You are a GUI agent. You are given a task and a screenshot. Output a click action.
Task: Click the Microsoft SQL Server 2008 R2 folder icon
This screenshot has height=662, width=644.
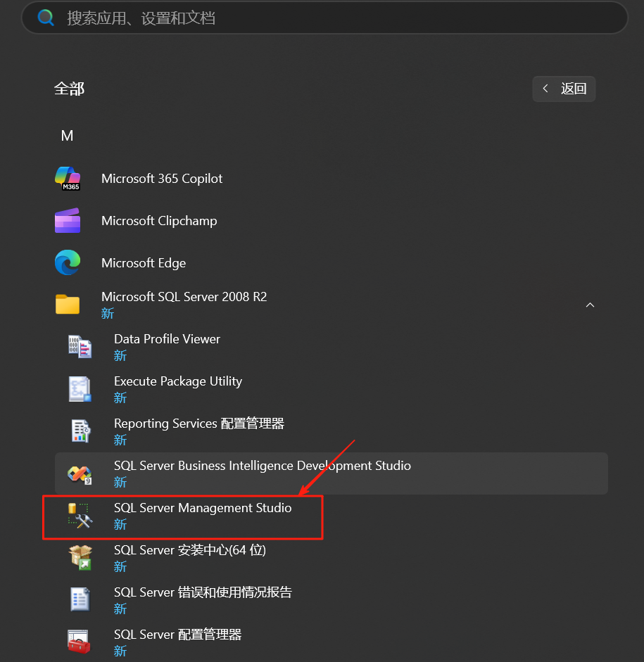[68, 305]
